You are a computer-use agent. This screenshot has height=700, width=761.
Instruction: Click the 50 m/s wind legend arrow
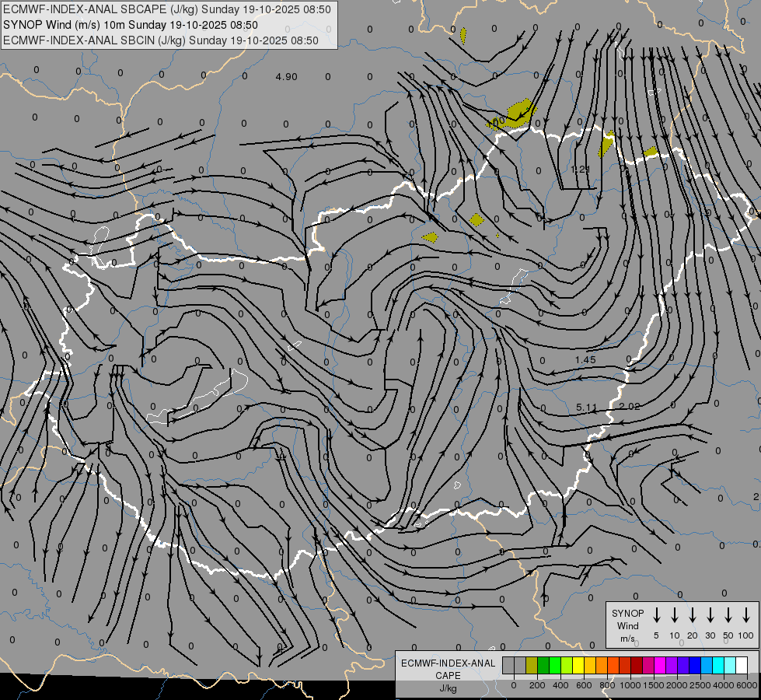tap(728, 615)
